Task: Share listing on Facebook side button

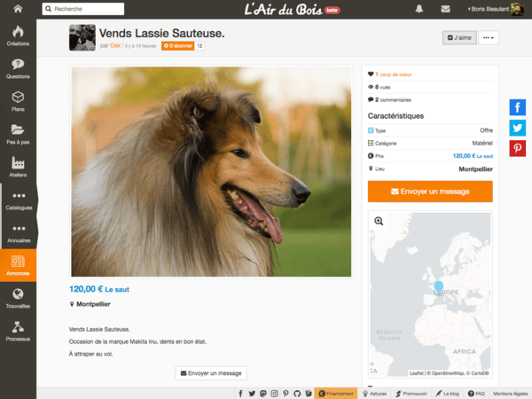Action: coord(518,107)
